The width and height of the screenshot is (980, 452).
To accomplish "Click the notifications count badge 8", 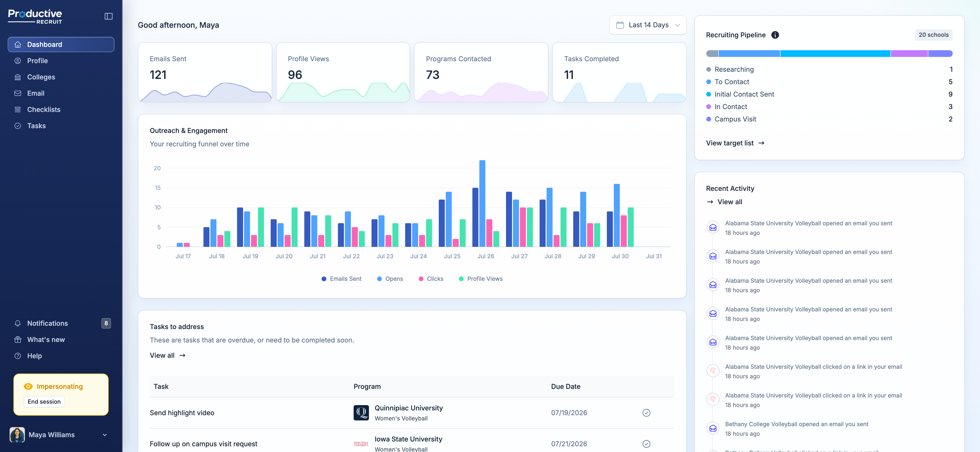I will 106,323.
